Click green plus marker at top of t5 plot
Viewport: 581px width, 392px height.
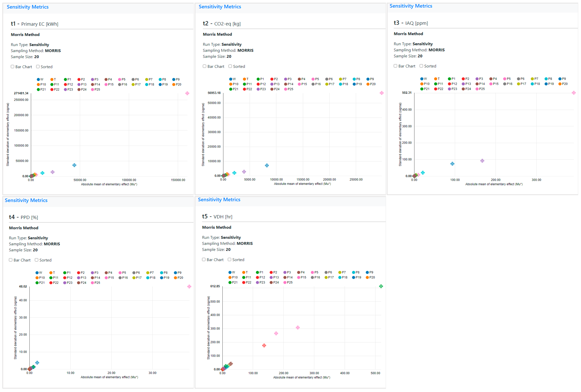(381, 286)
